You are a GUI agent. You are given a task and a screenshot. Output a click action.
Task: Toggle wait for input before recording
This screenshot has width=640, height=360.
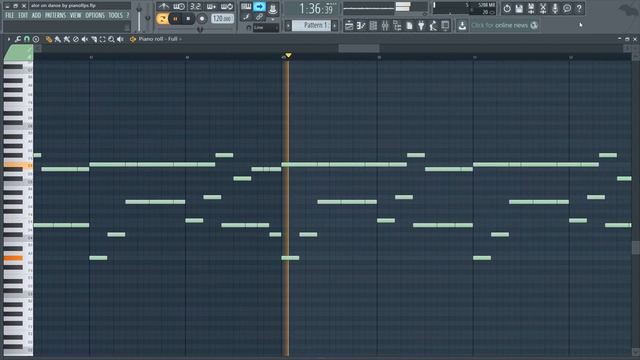[179, 7]
